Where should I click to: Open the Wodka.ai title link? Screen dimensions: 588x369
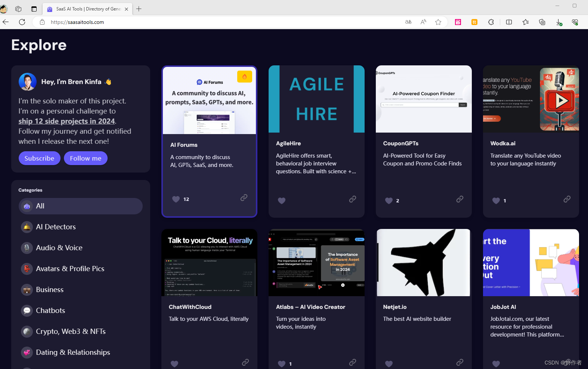(503, 143)
